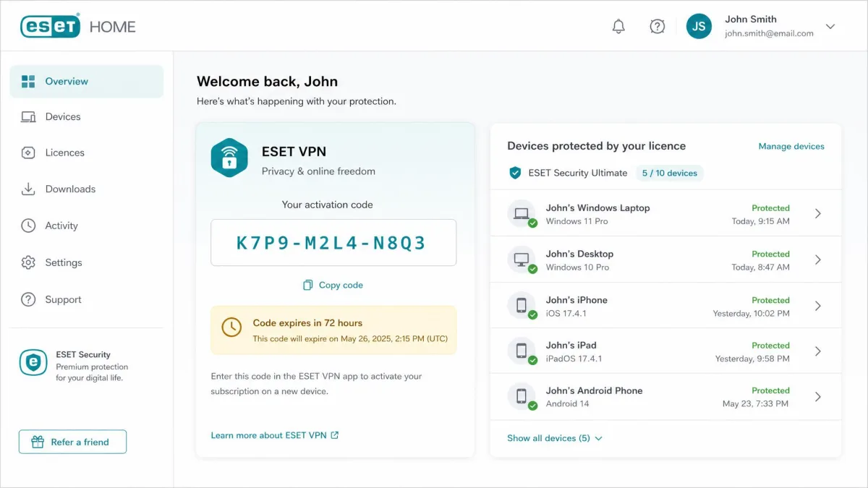Expand John's iPhone chevron
The width and height of the screenshot is (868, 488).
[x=818, y=306]
